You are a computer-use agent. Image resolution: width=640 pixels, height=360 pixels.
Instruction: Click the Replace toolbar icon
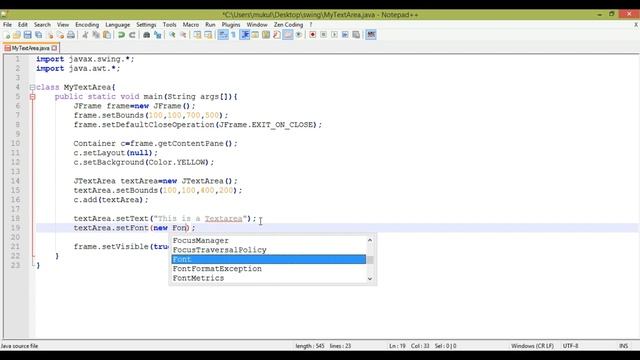pyautogui.click(x=158, y=35)
